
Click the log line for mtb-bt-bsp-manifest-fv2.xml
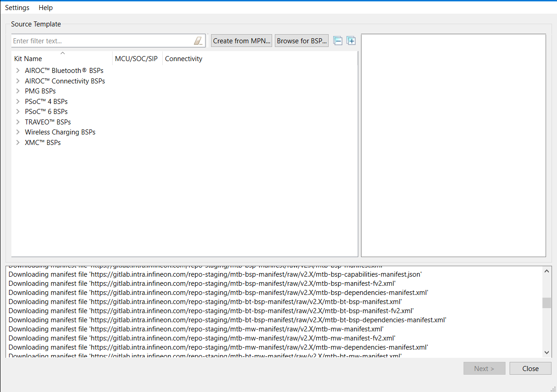(x=211, y=311)
